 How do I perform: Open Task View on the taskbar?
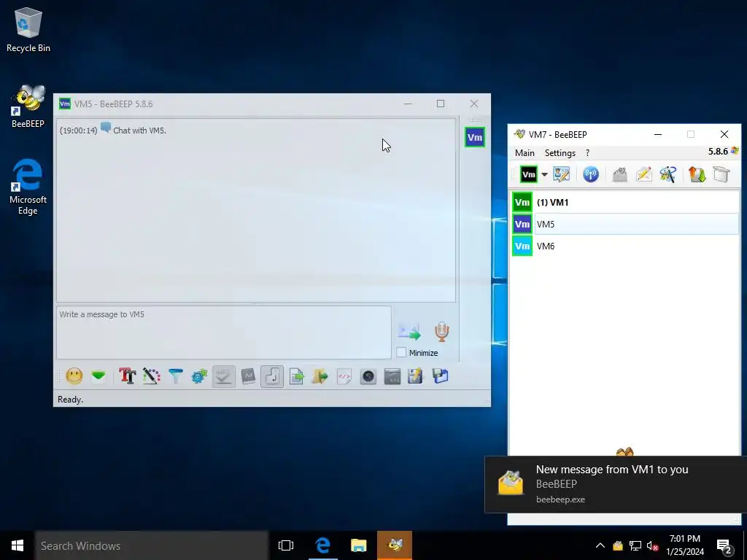(286, 545)
